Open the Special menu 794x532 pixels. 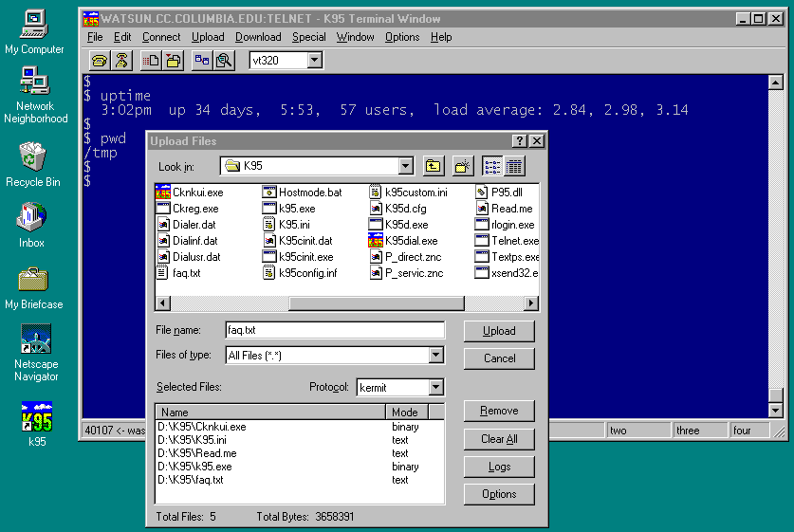(x=309, y=37)
